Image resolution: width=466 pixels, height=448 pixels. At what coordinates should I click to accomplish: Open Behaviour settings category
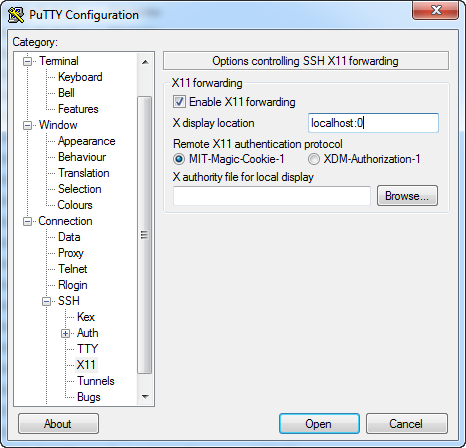click(x=82, y=157)
